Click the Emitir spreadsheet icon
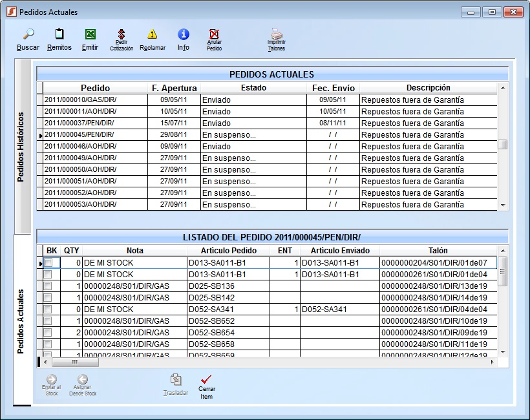Screen dimensions: 530x420 click(90, 35)
